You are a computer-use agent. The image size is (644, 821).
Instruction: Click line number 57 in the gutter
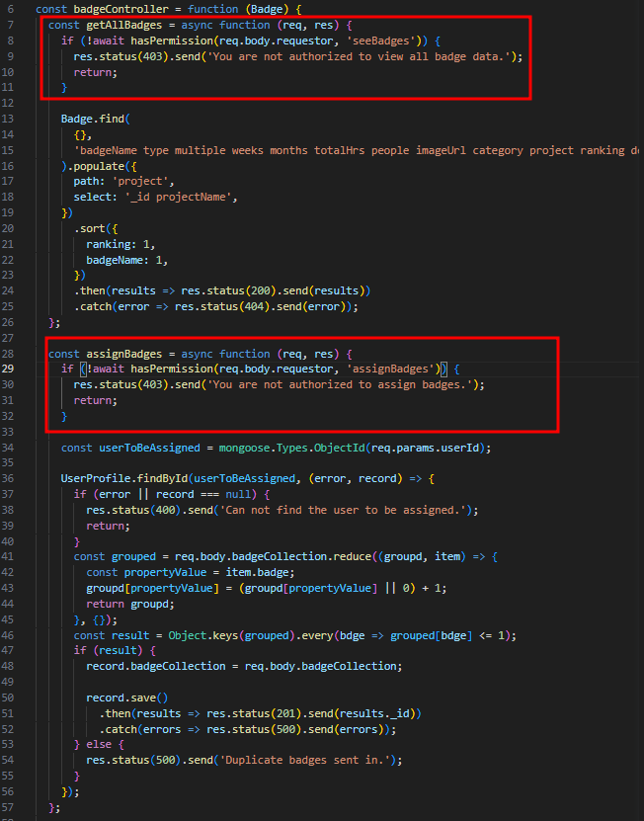coord(7,807)
